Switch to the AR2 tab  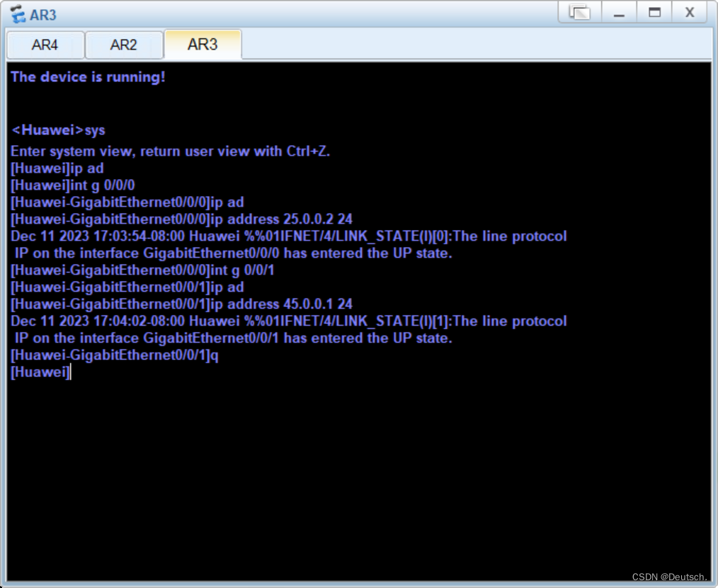click(124, 45)
